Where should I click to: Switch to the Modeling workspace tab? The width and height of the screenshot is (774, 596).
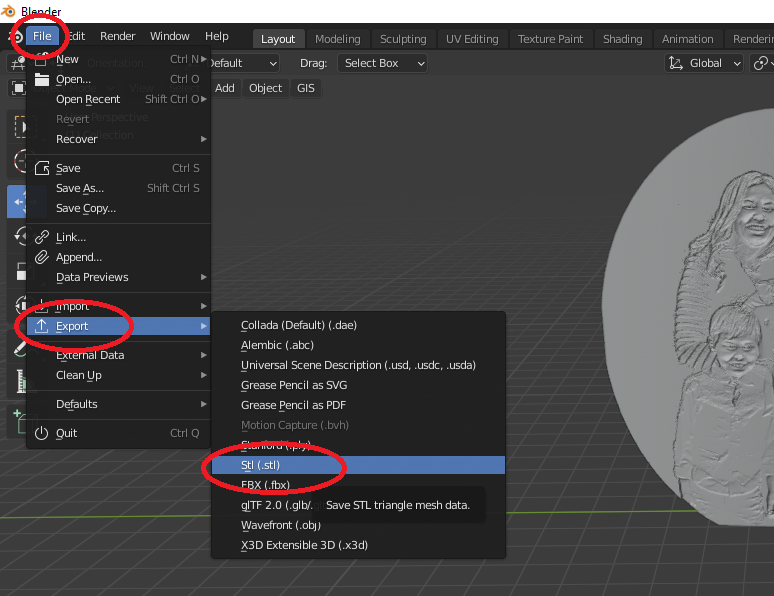point(338,39)
